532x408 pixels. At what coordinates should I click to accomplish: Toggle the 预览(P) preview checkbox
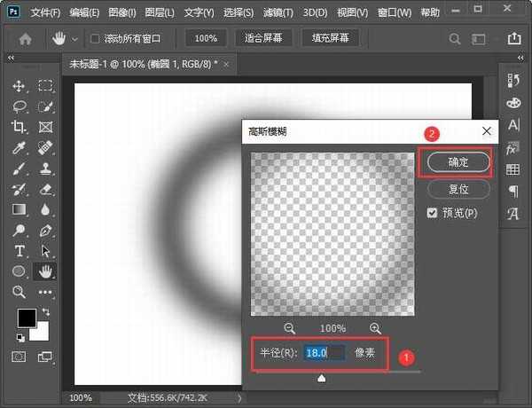432,213
